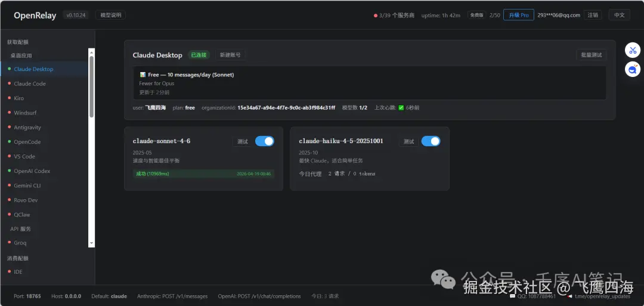
Task: Click the scissors screenshot icon
Action: 633,51
